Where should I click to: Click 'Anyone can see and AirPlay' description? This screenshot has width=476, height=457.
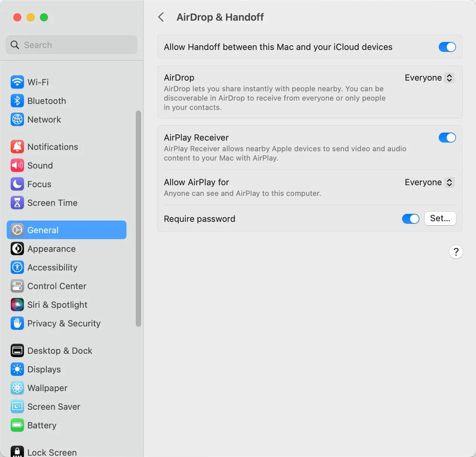click(x=242, y=194)
